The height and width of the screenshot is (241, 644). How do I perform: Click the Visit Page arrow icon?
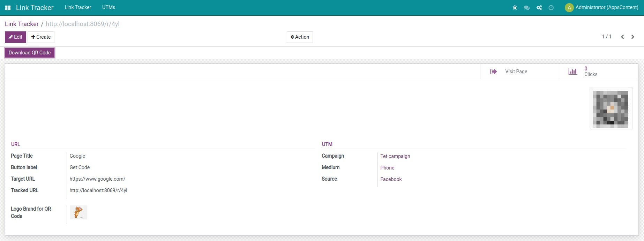[493, 71]
